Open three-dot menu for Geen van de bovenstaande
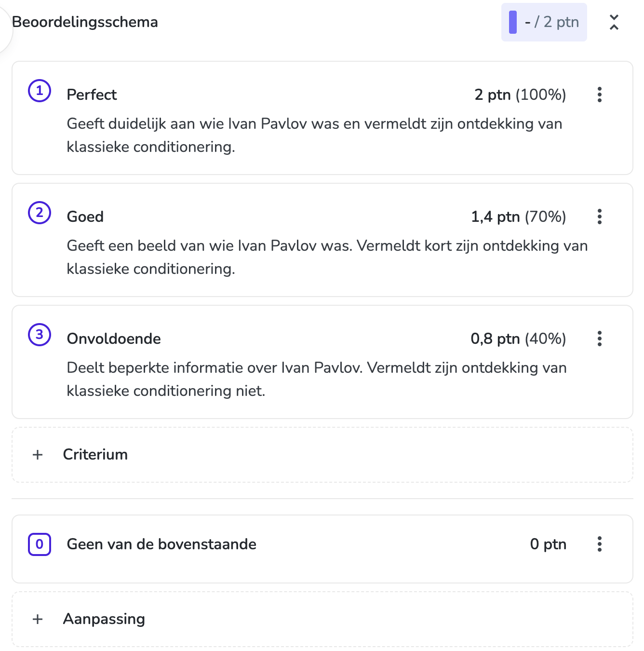The width and height of the screenshot is (644, 651). point(599,544)
